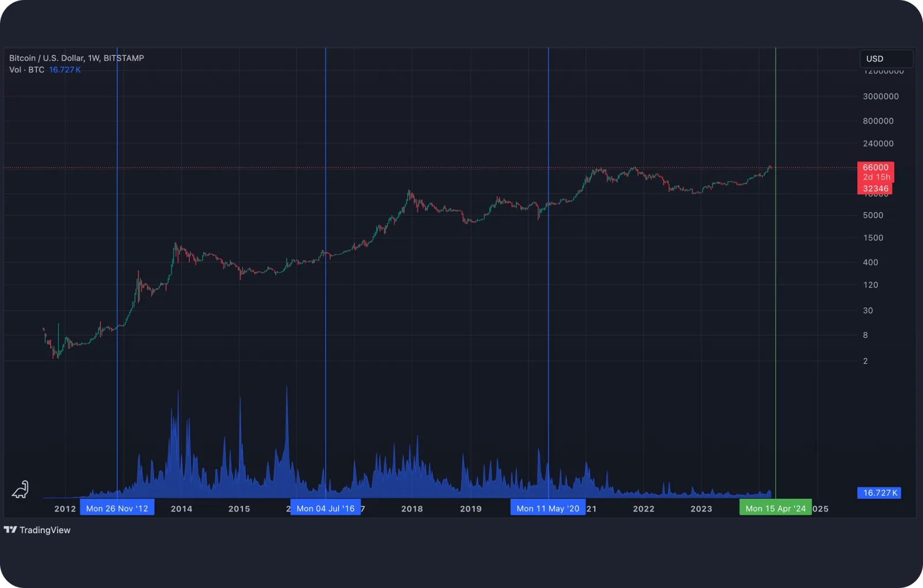Select the Mon 11 May '20 date marker
This screenshot has height=588, width=923.
click(x=548, y=508)
